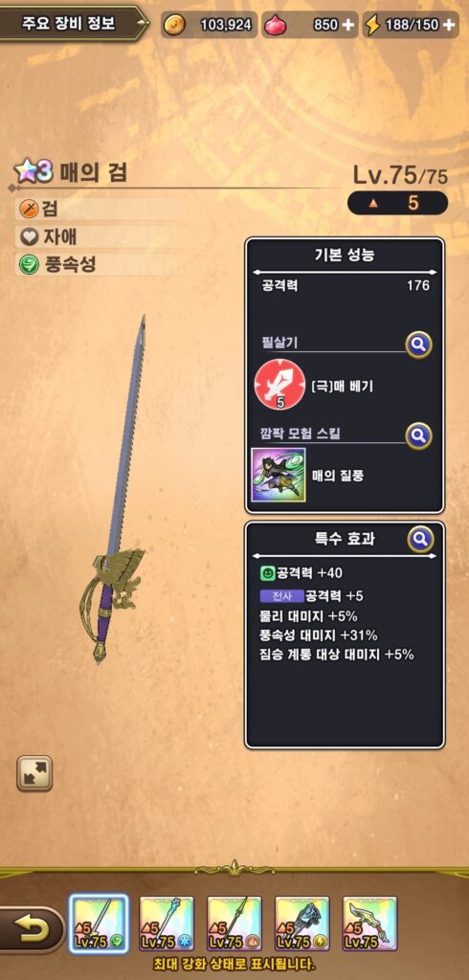Tap the red [극]매 베기 skill icon
Screen dimensions: 469x980
(279, 387)
